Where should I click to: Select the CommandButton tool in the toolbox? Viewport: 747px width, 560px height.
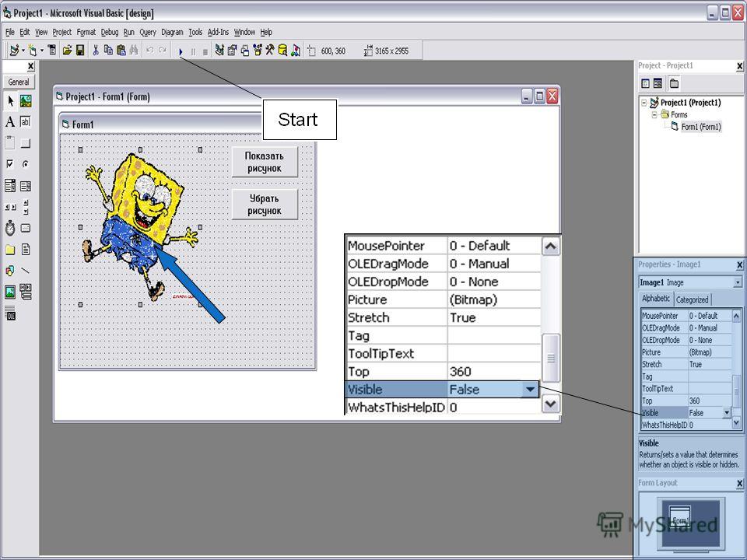(x=26, y=143)
